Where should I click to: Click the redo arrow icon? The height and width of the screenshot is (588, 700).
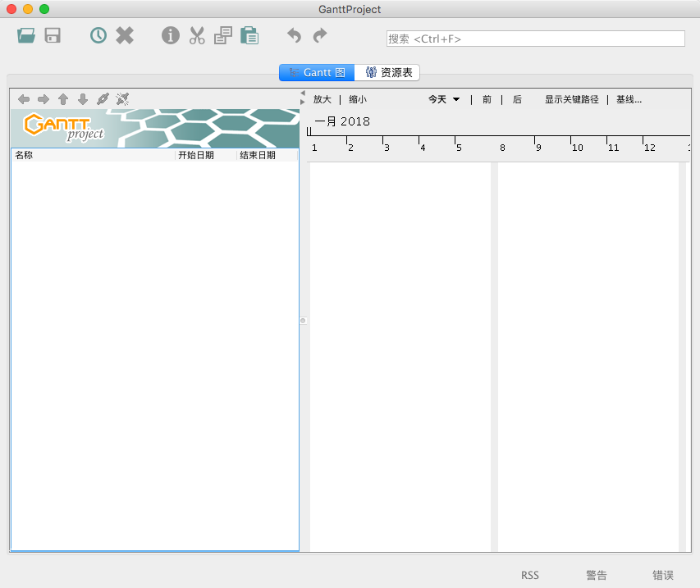point(320,36)
